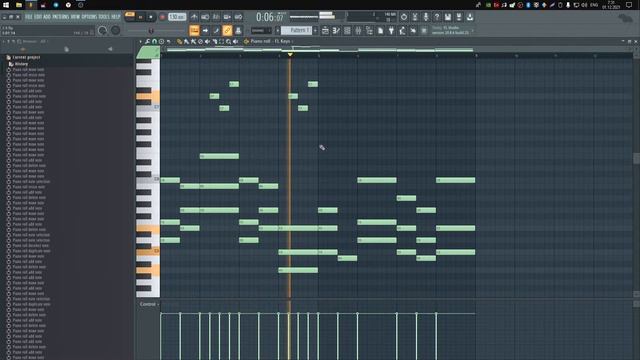Screen dimensions: 640x360
Task: Activate the Playback speaker tool in piano roll
Action: (x=236, y=42)
